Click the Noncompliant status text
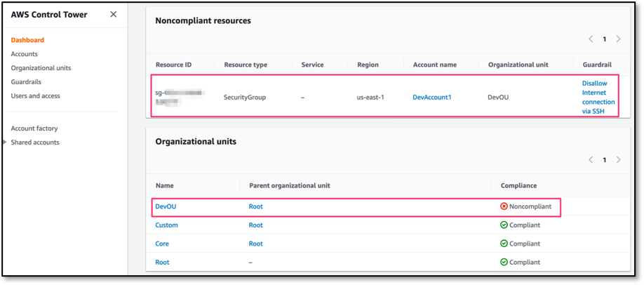The height and width of the screenshot is (285, 644). click(x=530, y=206)
